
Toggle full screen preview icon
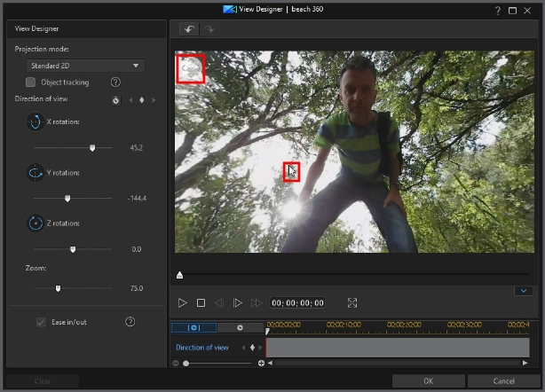tap(352, 302)
